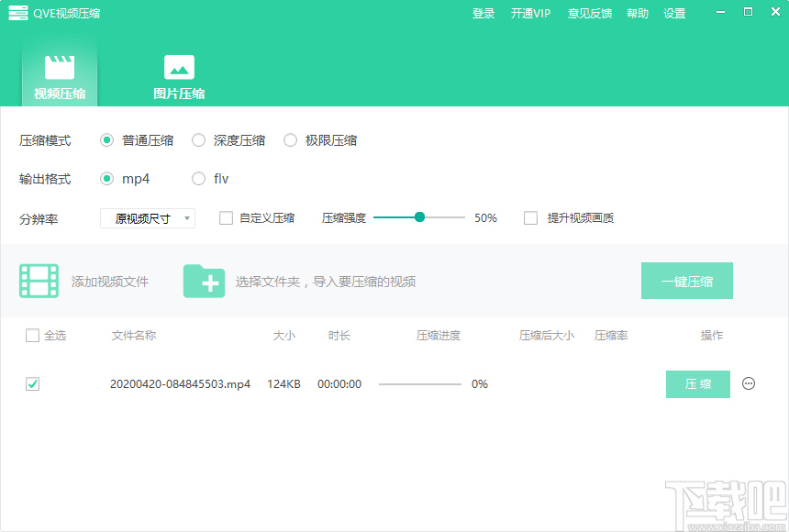Click the QVE logo icon in title bar

[x=17, y=13]
